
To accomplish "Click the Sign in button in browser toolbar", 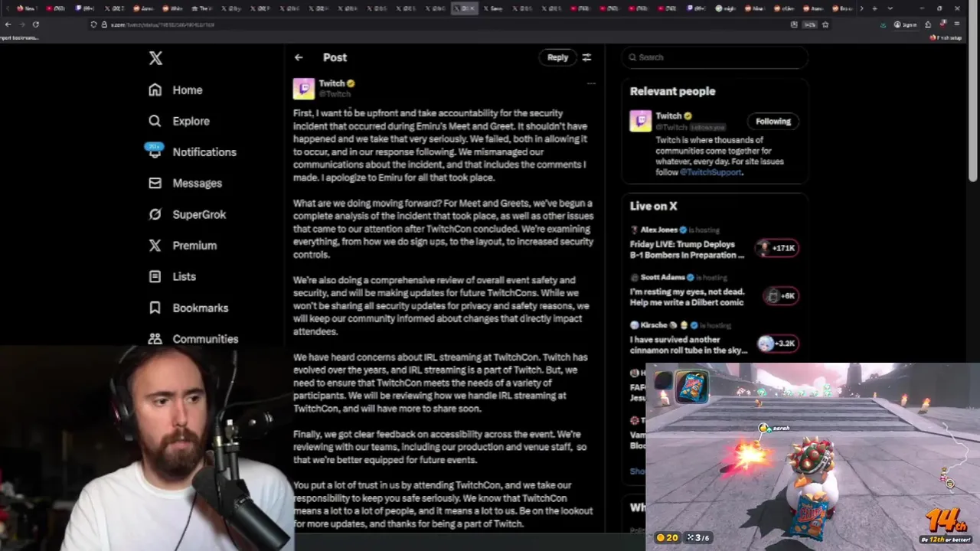I will point(905,24).
